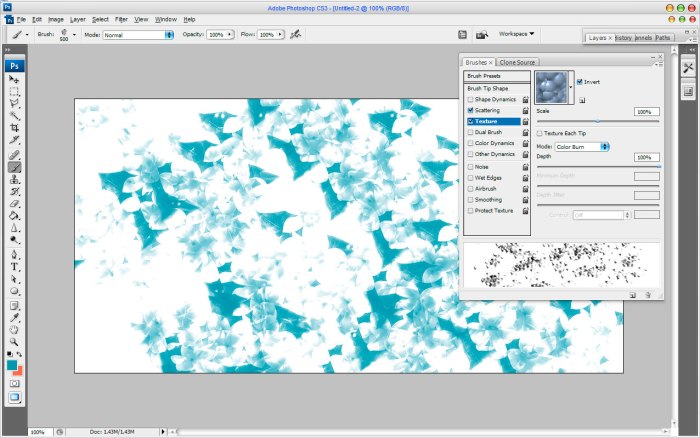
Task: Open the brush Mode dropdown showing Normal
Action: pyautogui.click(x=138, y=35)
